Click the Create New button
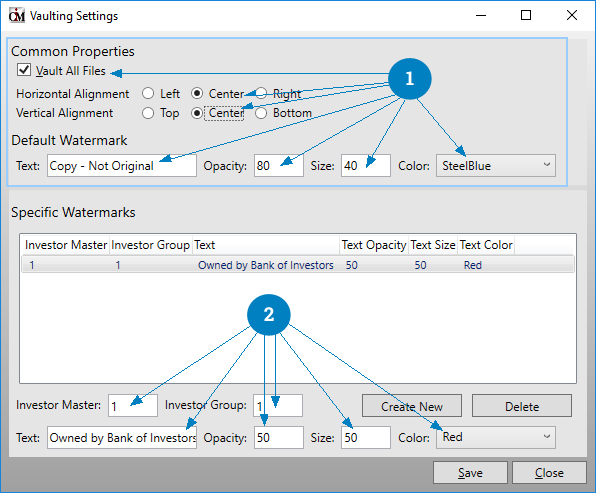Viewport: 596px width, 493px height. point(412,406)
